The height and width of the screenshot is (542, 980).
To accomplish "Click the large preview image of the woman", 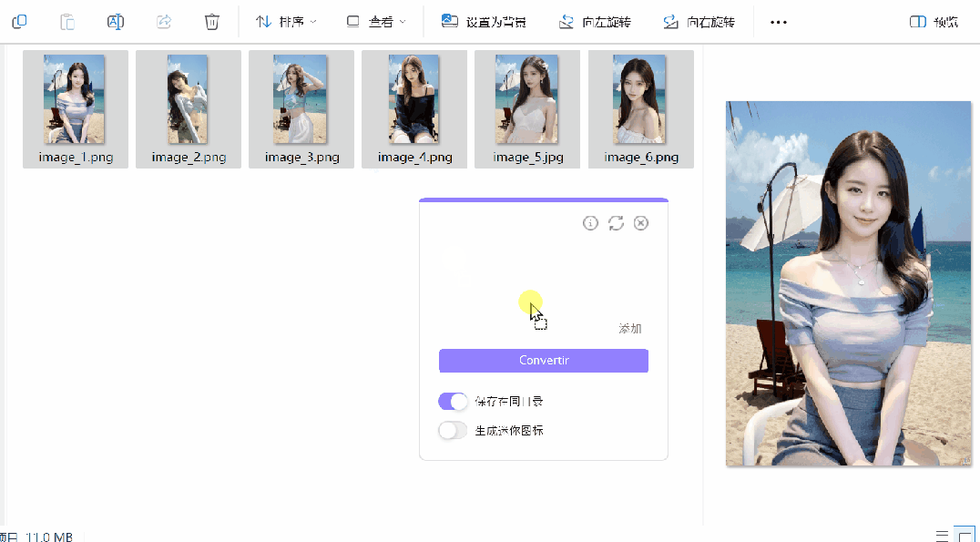I will (x=848, y=284).
